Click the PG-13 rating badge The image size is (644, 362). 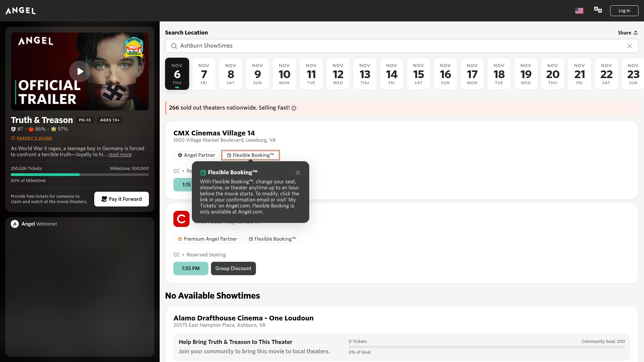click(x=85, y=120)
